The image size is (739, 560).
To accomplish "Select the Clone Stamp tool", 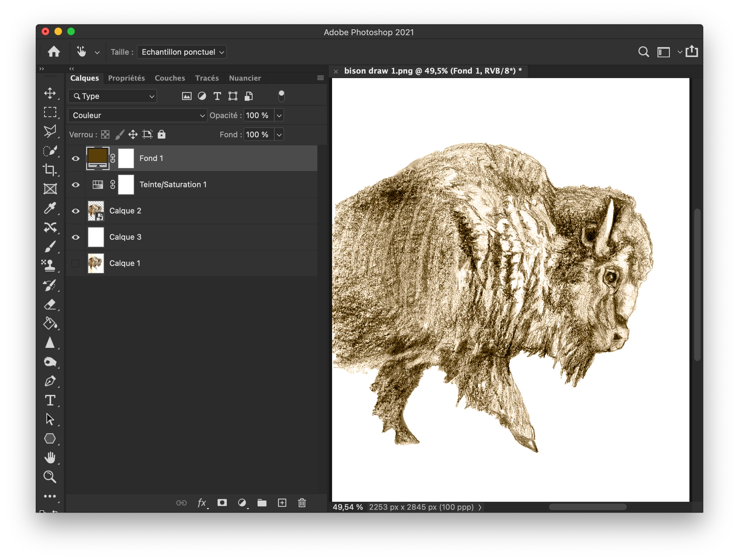I will click(x=50, y=266).
